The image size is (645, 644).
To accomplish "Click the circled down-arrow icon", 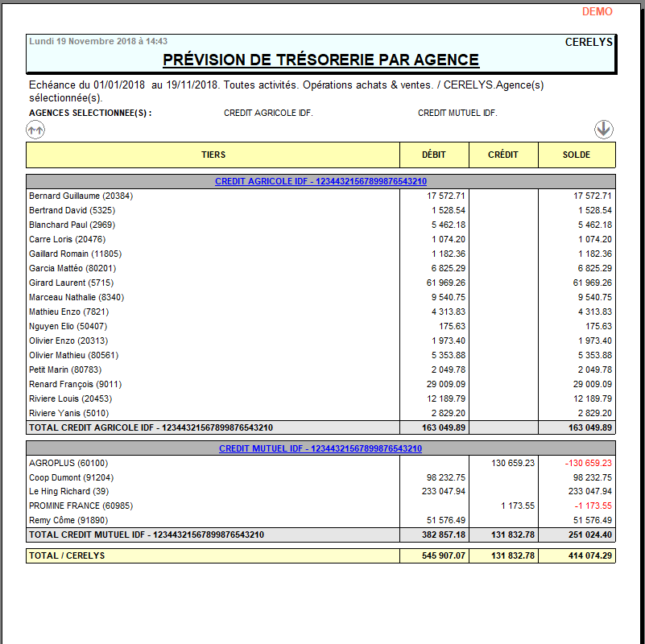I will (x=604, y=129).
